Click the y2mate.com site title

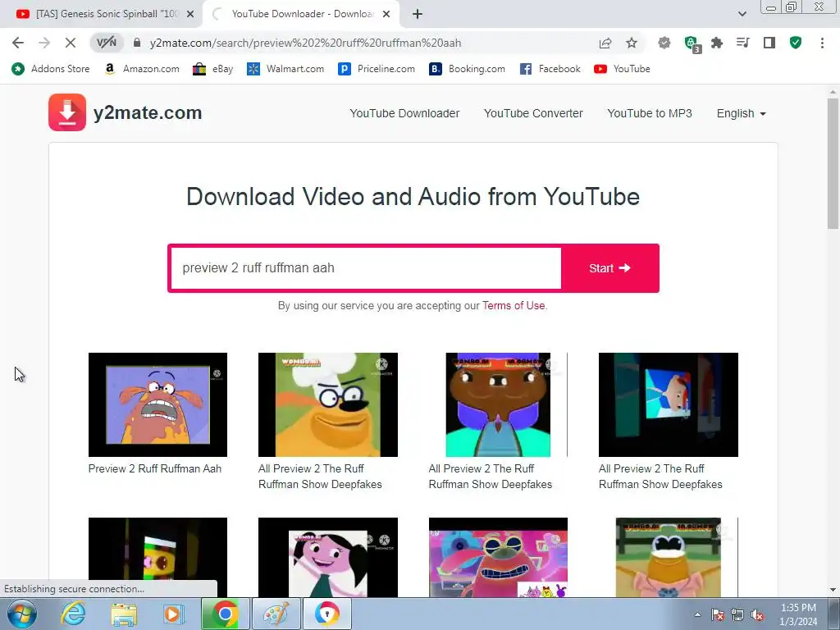tap(148, 112)
